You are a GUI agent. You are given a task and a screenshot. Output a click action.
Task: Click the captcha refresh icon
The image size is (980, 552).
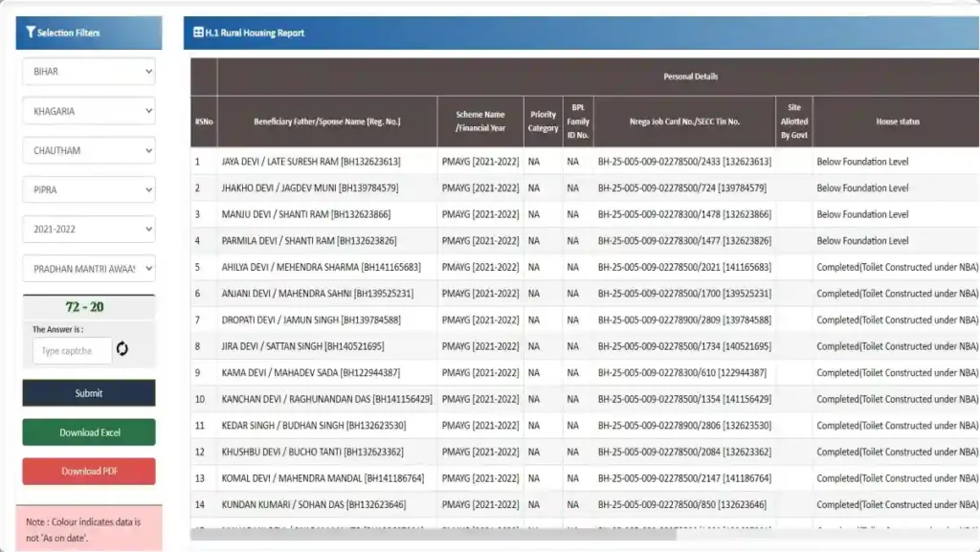click(x=122, y=349)
